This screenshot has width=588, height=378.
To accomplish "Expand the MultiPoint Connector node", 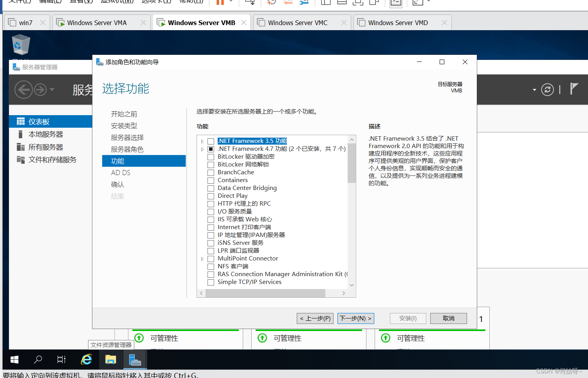I will tap(202, 259).
